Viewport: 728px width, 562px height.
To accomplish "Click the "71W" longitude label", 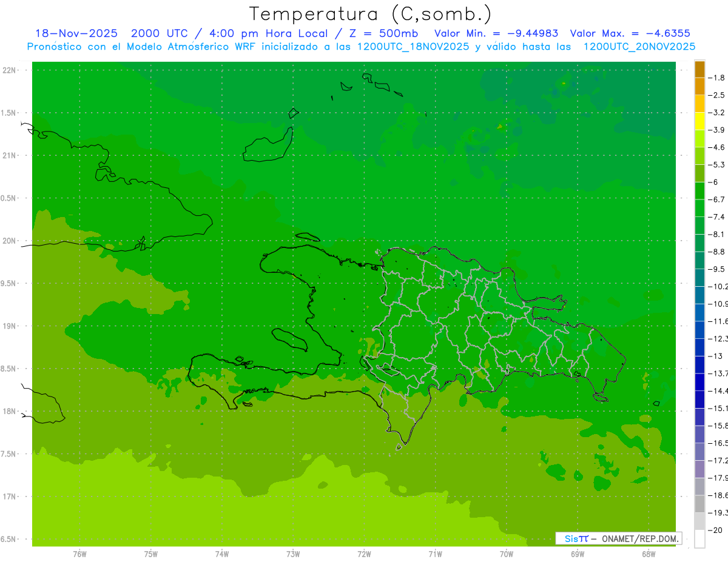I will coord(435,554).
